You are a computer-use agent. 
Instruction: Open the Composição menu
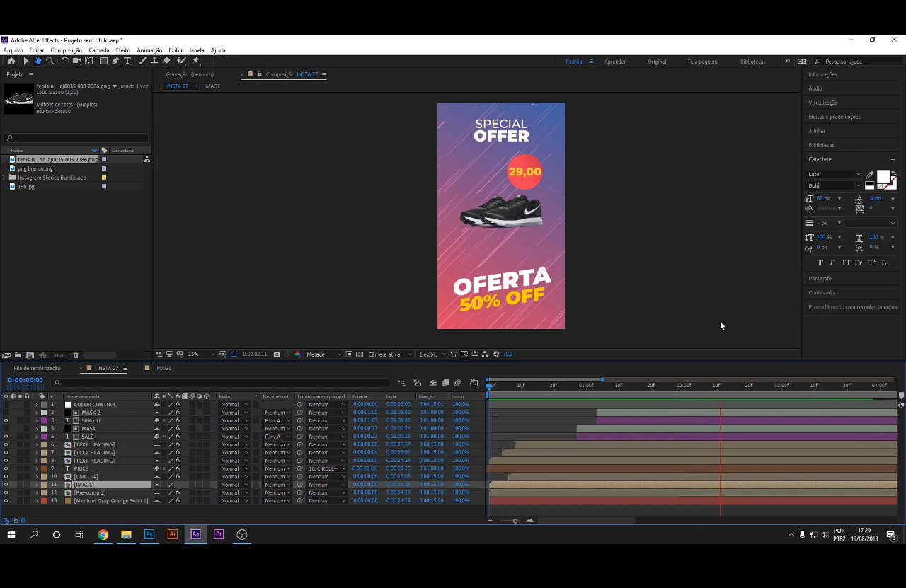pyautogui.click(x=67, y=50)
